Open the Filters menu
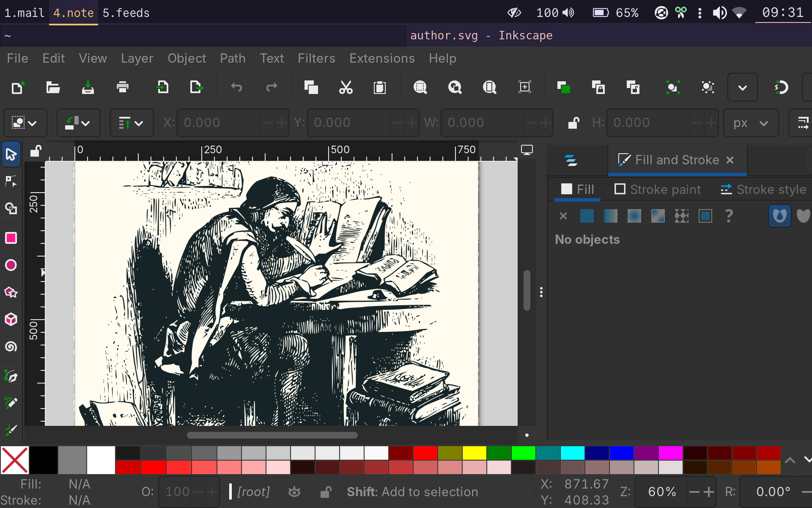This screenshot has width=812, height=508. (x=316, y=58)
